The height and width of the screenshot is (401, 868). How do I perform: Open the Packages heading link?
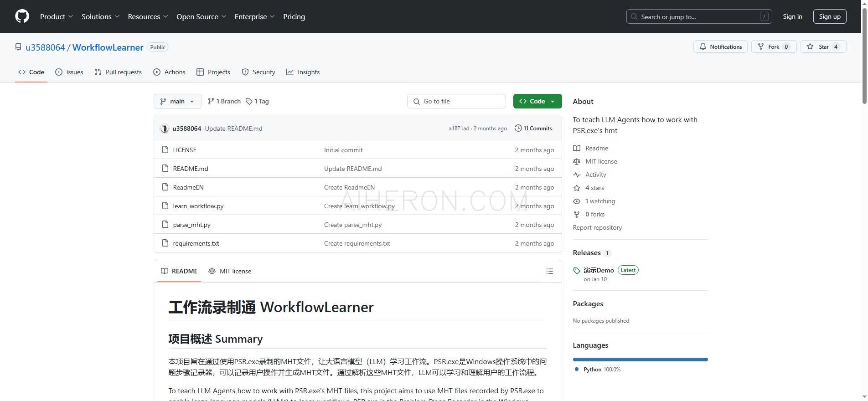588,304
